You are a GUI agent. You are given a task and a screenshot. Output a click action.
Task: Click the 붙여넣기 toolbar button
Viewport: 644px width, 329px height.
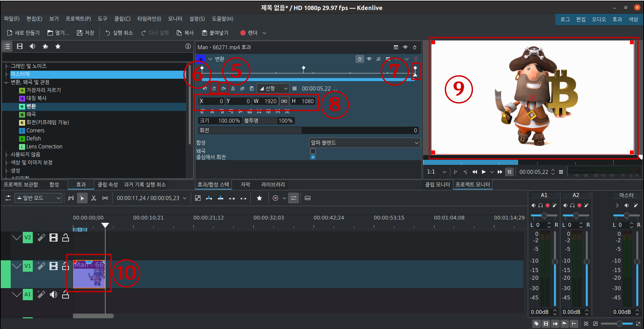pyautogui.click(x=215, y=33)
